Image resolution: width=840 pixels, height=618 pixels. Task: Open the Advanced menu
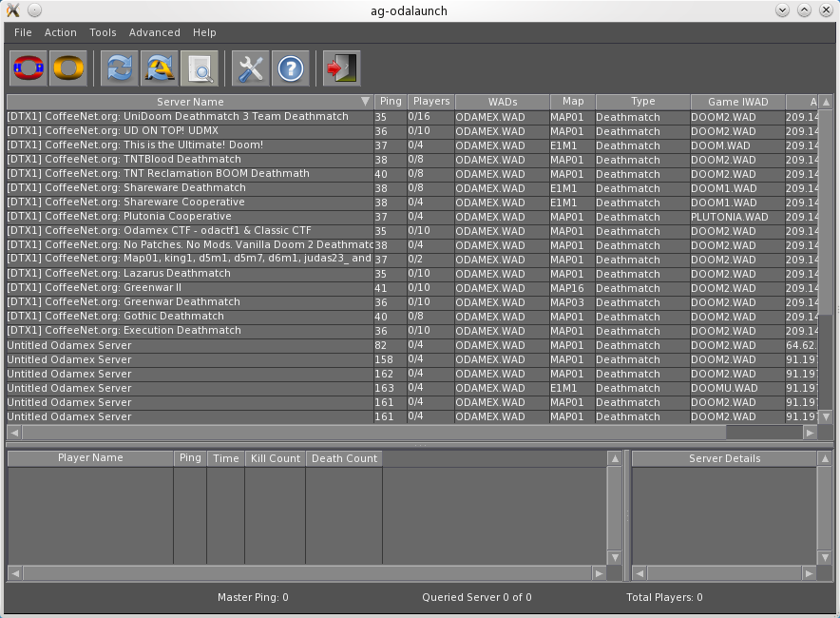[154, 32]
